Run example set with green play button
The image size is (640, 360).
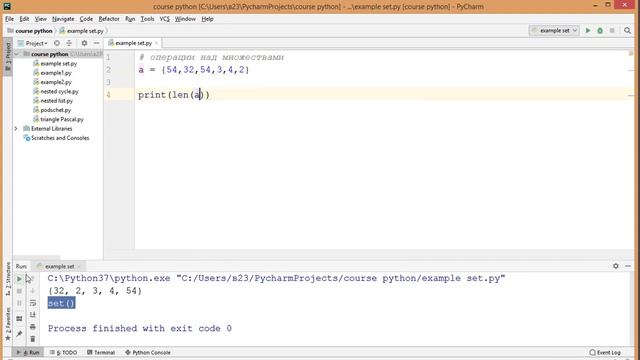pos(588,31)
